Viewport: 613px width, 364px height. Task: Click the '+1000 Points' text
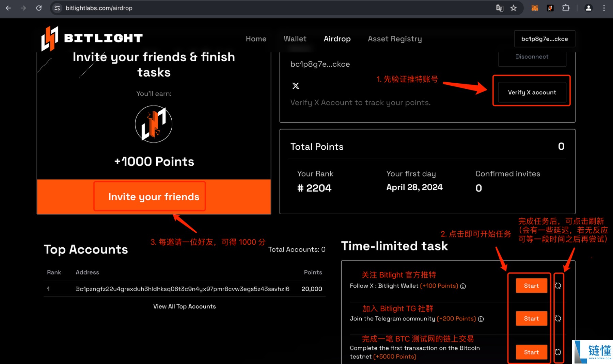(x=154, y=162)
